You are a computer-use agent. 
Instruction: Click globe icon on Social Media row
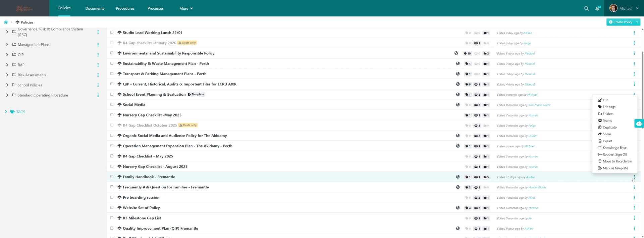coord(458,105)
